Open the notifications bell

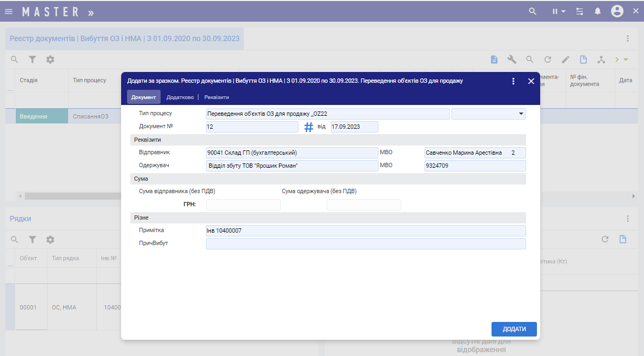pyautogui.click(x=597, y=11)
